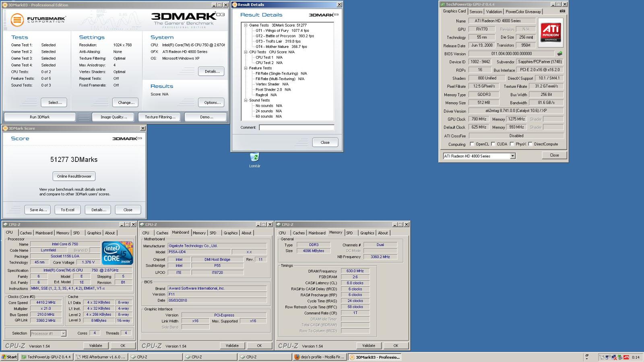Click the Image Quality... button
Screen dimensions: 644x362
tap(114, 117)
